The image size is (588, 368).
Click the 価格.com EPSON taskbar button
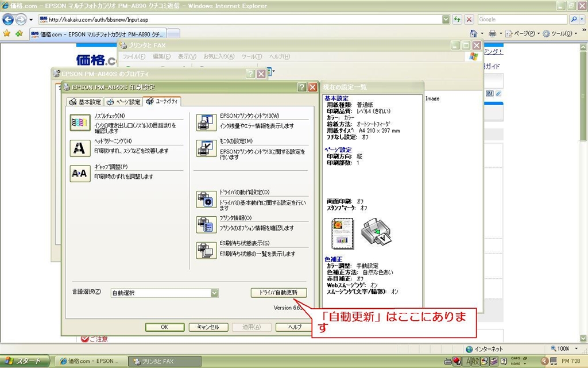tap(91, 361)
